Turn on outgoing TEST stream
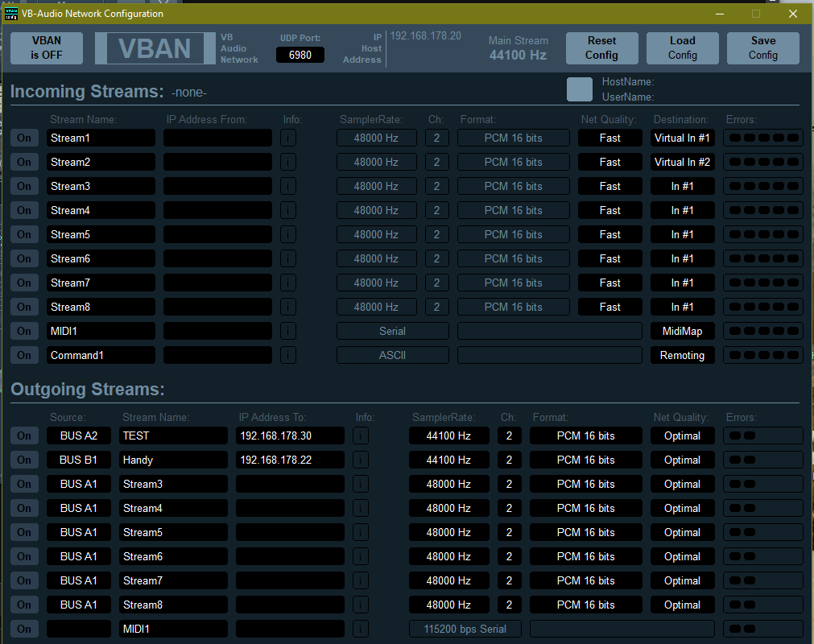The width and height of the screenshot is (814, 644). [x=24, y=436]
